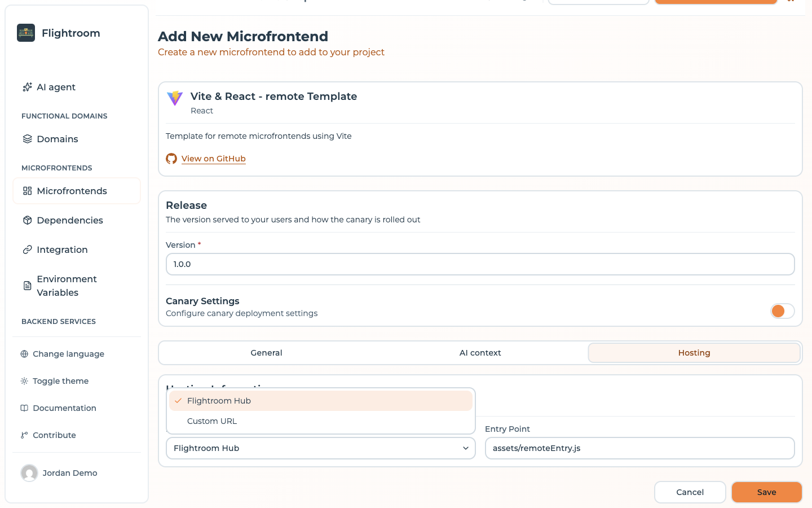This screenshot has height=508, width=812.
Task: Click the Contribute branch icon
Action: [24, 435]
